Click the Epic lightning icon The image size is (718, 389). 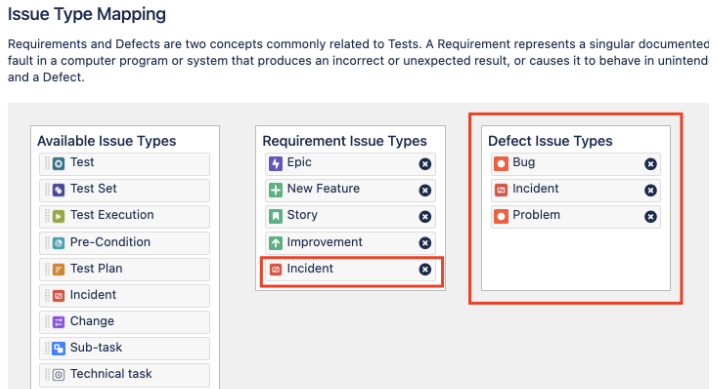coord(276,163)
